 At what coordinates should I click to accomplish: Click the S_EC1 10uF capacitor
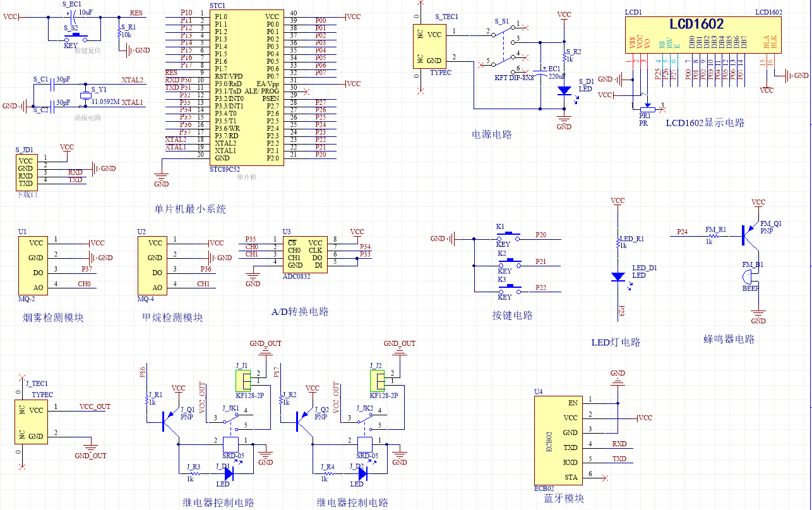click(x=72, y=17)
